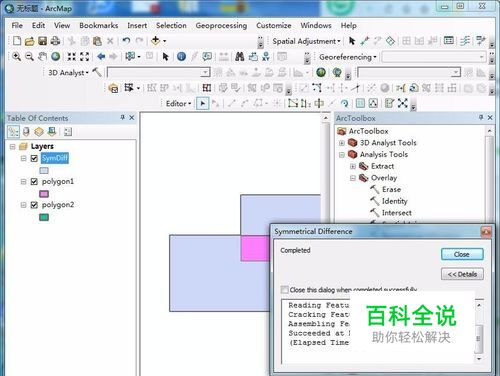Click the List By Selection icon
The width and height of the screenshot is (500, 376).
[52, 132]
